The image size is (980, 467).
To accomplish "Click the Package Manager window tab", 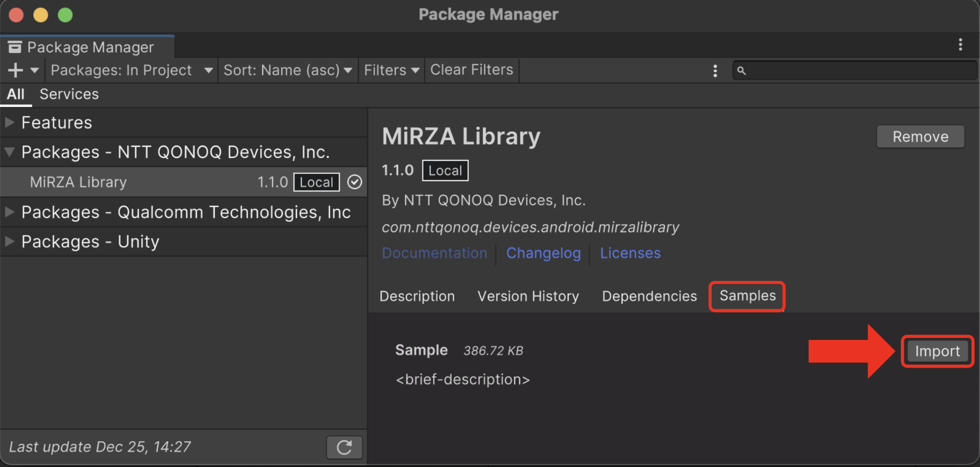I will click(x=87, y=47).
